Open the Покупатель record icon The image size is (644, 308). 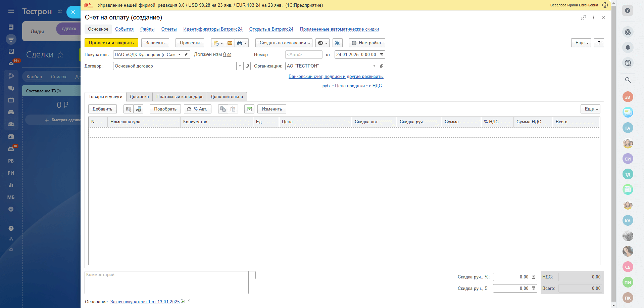(x=187, y=55)
